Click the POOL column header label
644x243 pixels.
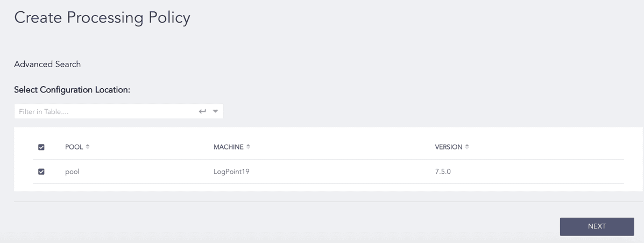tap(74, 147)
